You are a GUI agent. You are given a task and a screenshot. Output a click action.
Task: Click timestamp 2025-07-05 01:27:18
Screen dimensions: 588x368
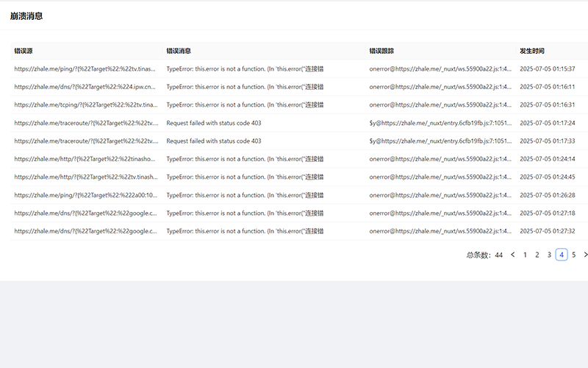[x=547, y=213]
